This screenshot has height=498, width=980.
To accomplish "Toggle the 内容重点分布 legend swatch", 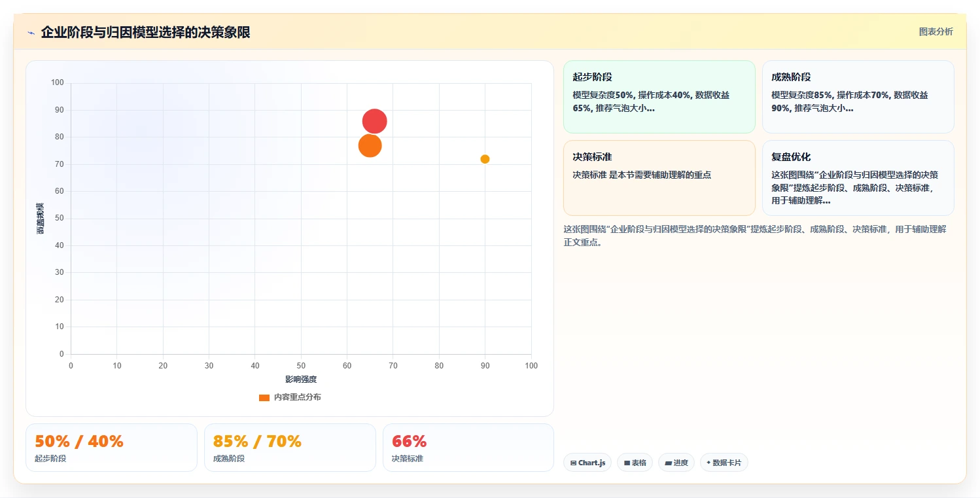I will click(264, 397).
